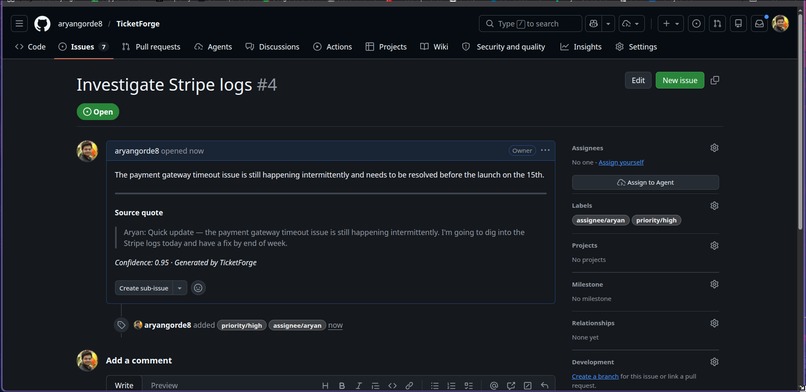
Task: Open the repositories icon in header
Action: coord(738,24)
